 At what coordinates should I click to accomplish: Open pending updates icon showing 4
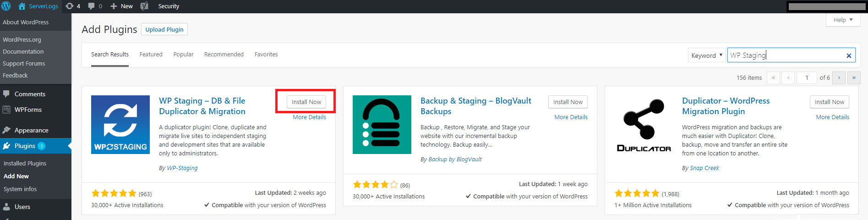coord(70,6)
